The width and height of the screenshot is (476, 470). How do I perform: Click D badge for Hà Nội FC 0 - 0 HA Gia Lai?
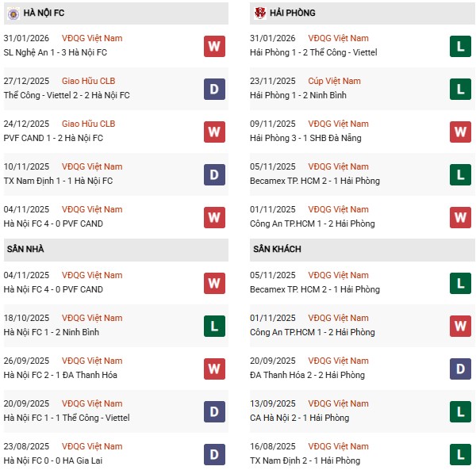click(x=213, y=454)
